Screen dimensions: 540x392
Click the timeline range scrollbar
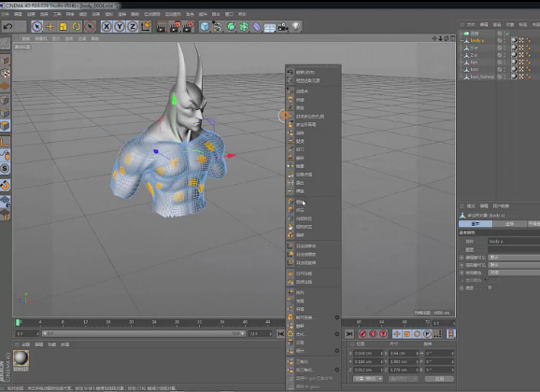point(144,333)
